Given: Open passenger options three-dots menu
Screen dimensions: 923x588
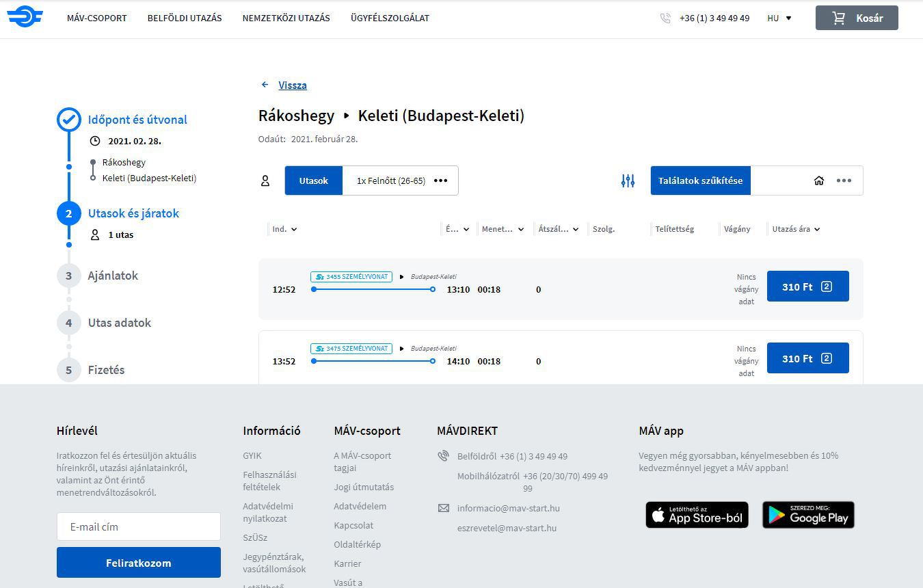Looking at the screenshot, I should (x=440, y=181).
